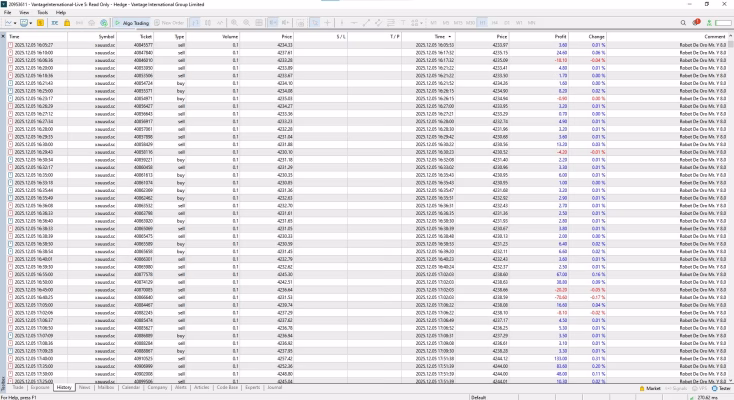
Task: Click the signals radio icon
Action: pyautogui.click(x=79, y=22)
